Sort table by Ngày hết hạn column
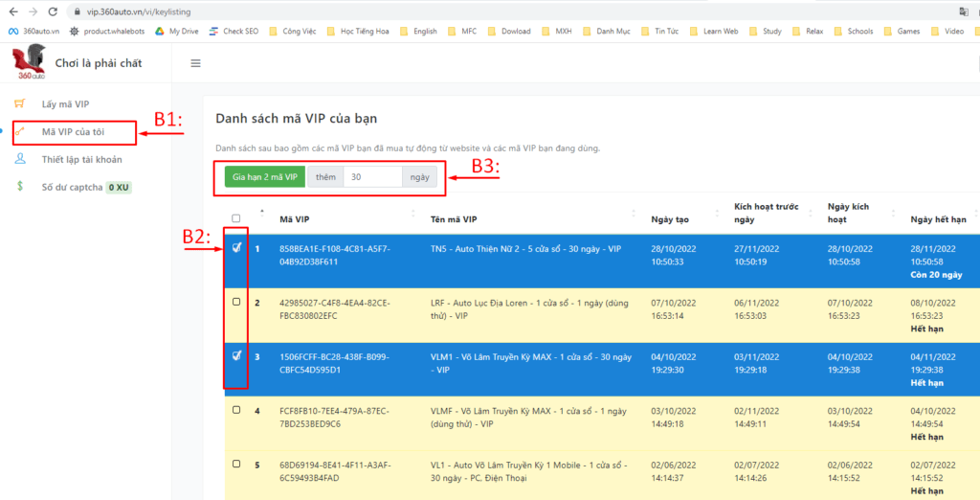The height and width of the screenshot is (500, 980). [x=939, y=219]
